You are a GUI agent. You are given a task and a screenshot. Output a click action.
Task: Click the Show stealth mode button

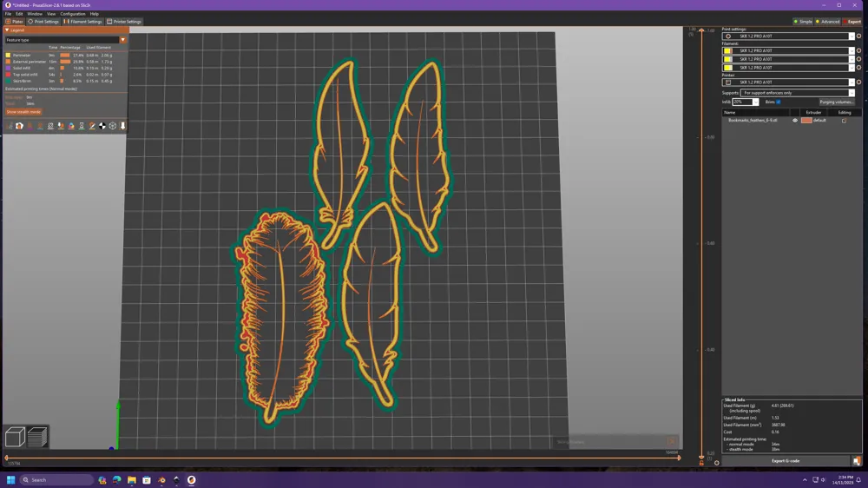[x=23, y=112]
